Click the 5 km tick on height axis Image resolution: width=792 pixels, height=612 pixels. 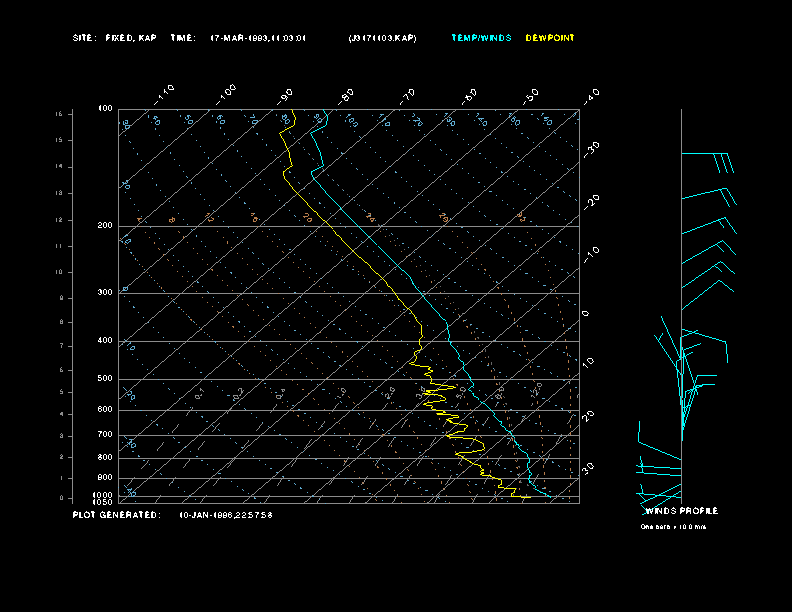pyautogui.click(x=62, y=392)
